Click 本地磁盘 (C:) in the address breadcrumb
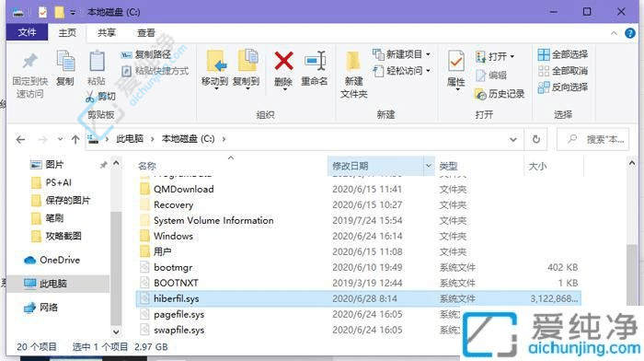The height and width of the screenshot is (361, 644). [x=188, y=139]
